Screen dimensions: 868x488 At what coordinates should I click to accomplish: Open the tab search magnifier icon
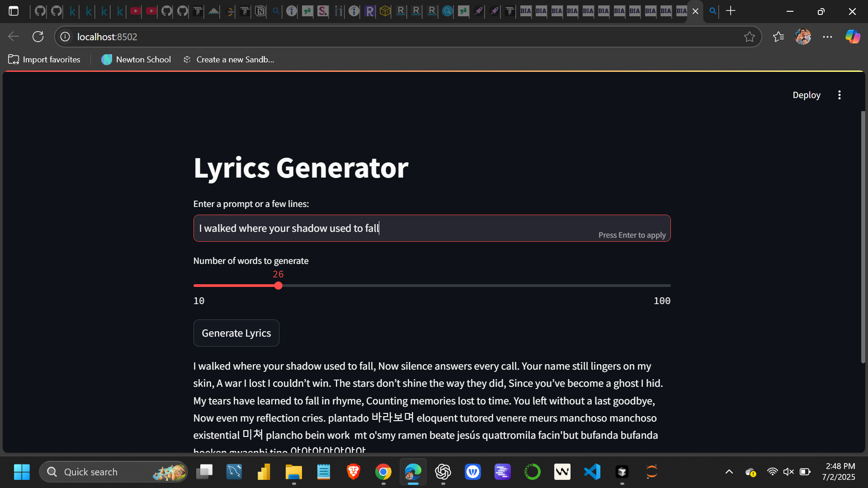[712, 11]
